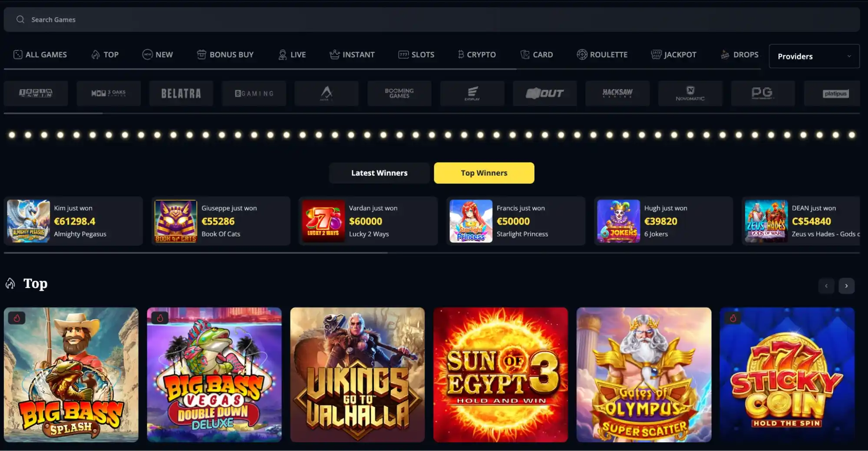
Task: Switch to Latest Winners
Action: point(379,173)
